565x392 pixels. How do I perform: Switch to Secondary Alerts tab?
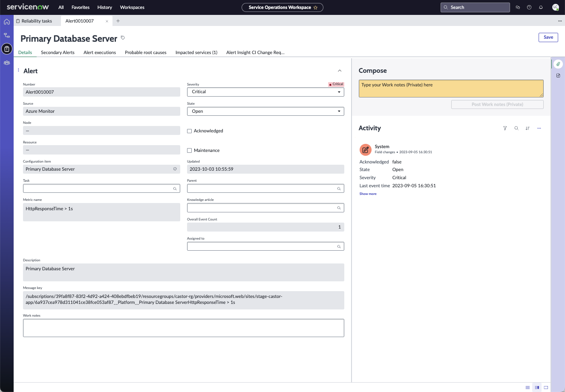point(58,52)
